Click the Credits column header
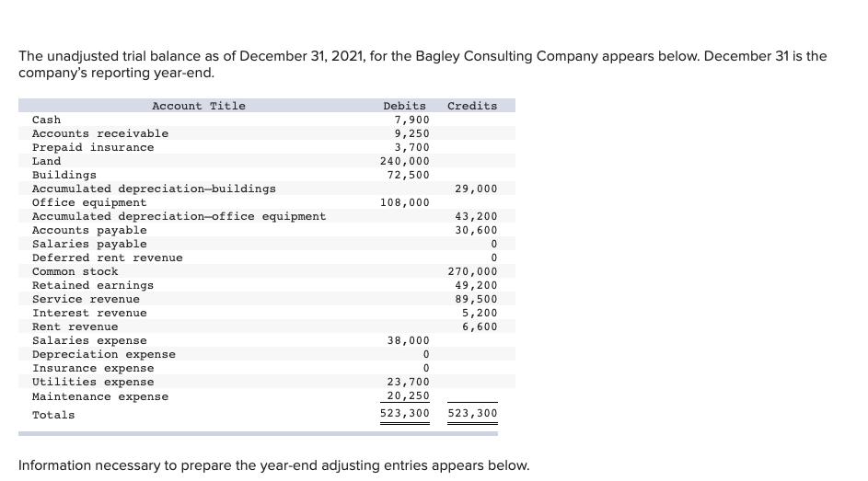 pos(472,106)
